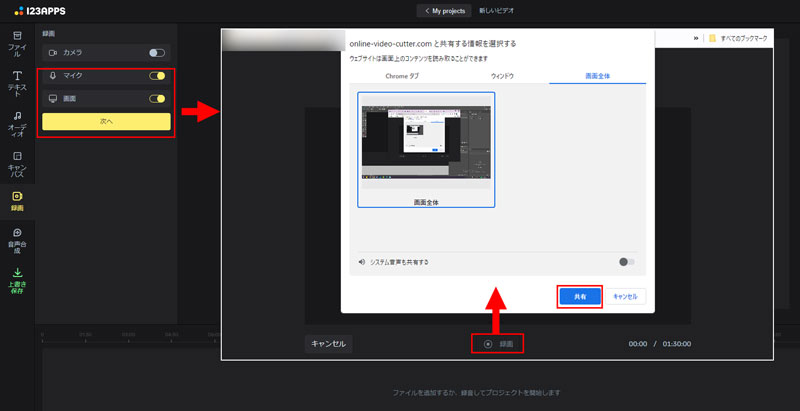Select the 画面全体 tab

[x=597, y=76]
